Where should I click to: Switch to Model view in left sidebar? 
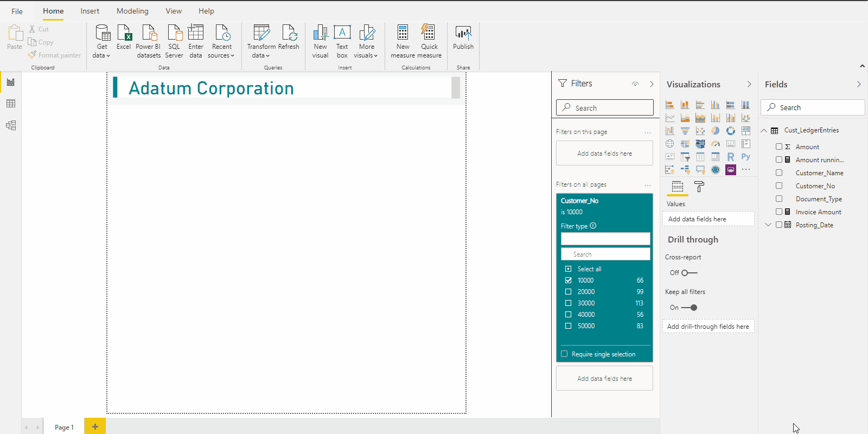pos(11,125)
